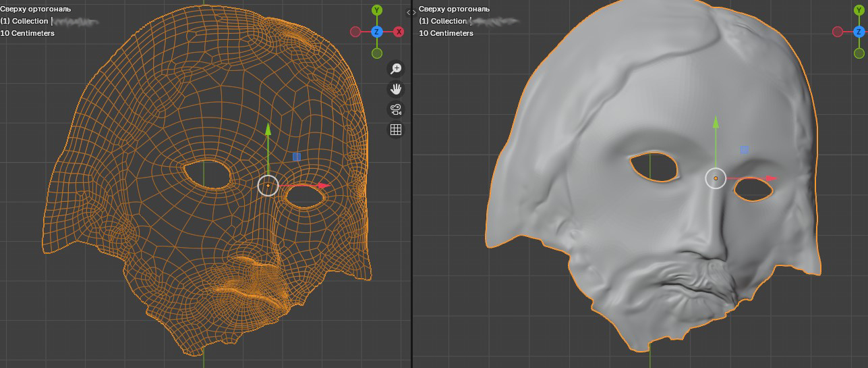Image resolution: width=868 pixels, height=368 pixels.
Task: Click unlabeled green negative Y ball in right gizmo
Action: [859, 53]
